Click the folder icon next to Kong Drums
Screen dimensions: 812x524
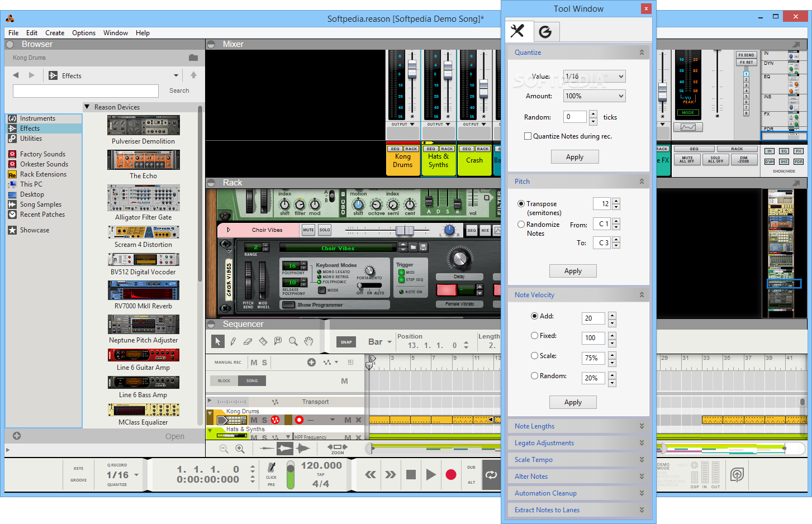click(193, 58)
